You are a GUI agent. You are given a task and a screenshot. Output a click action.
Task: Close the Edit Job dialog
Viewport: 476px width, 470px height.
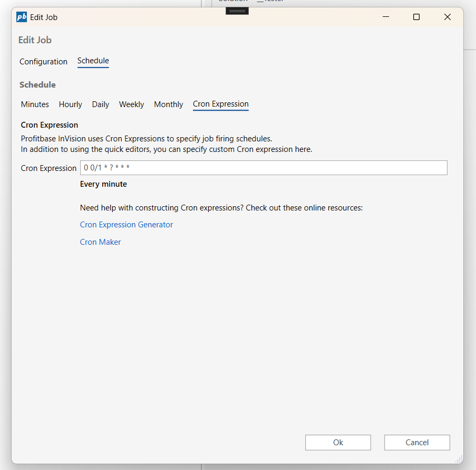[x=448, y=17]
